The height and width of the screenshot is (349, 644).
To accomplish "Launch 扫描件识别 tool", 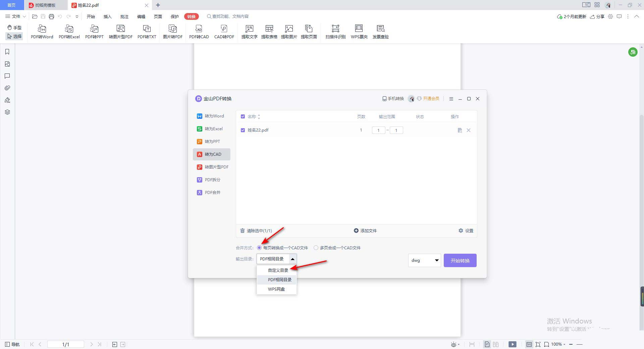I will pos(335,32).
